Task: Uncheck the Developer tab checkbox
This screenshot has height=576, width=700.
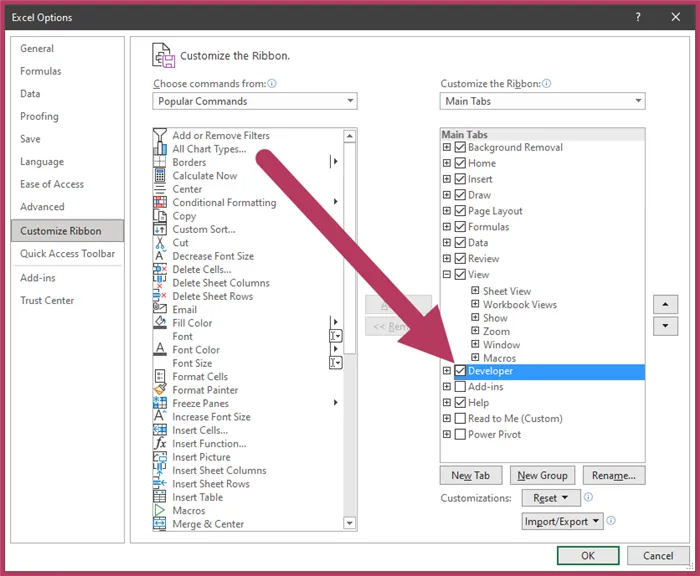Action: (x=460, y=371)
